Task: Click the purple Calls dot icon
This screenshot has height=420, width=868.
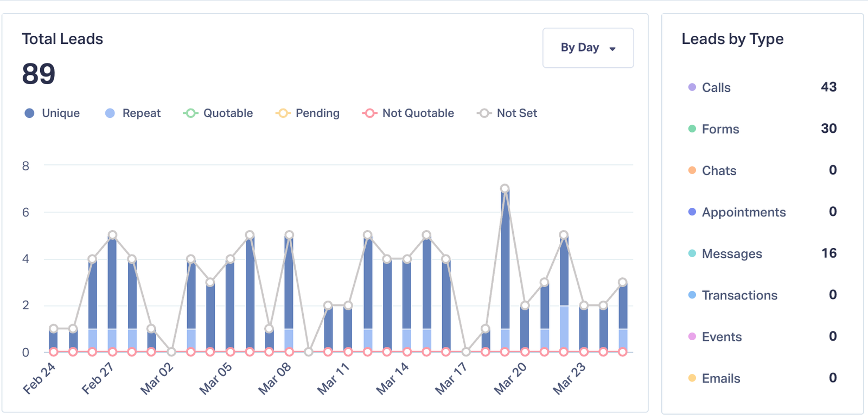Action: (x=692, y=87)
